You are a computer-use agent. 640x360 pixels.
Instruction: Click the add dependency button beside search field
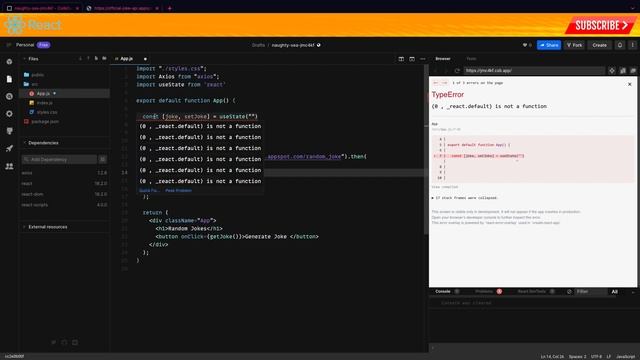102,159
